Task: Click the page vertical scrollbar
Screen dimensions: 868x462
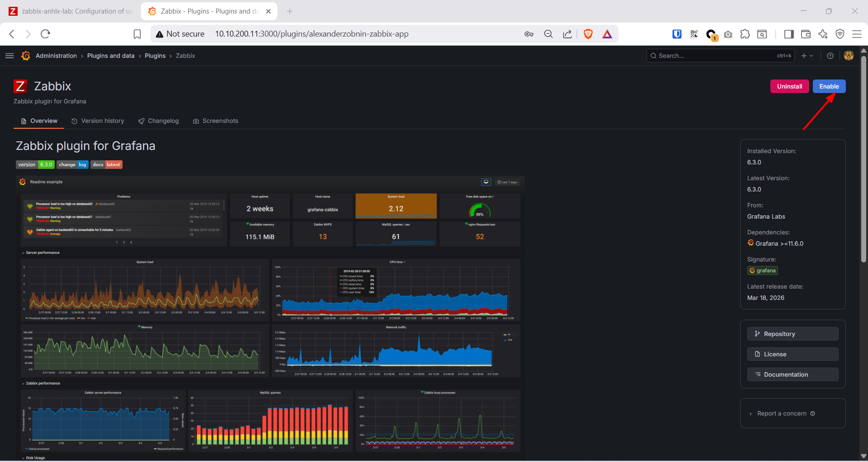Action: [x=863, y=158]
